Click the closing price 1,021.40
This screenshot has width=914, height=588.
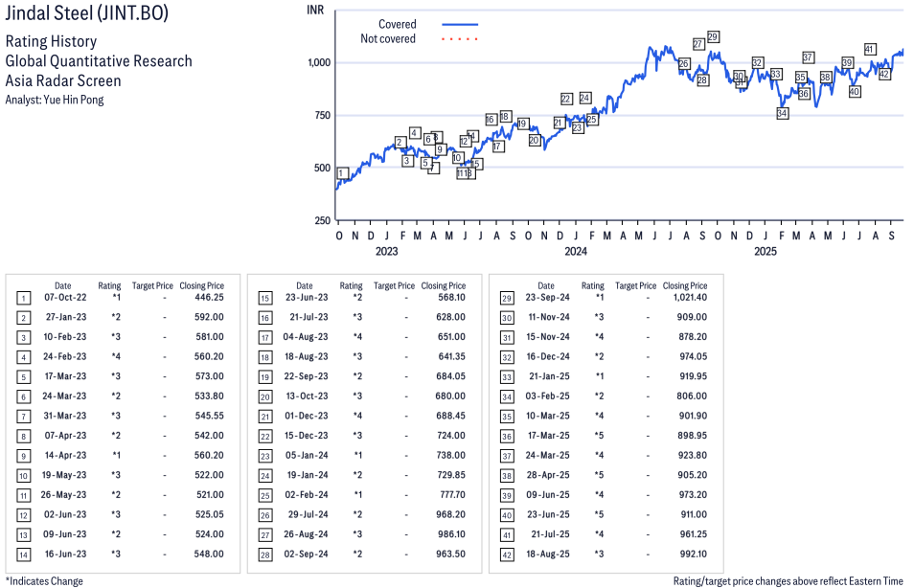pyautogui.click(x=690, y=297)
